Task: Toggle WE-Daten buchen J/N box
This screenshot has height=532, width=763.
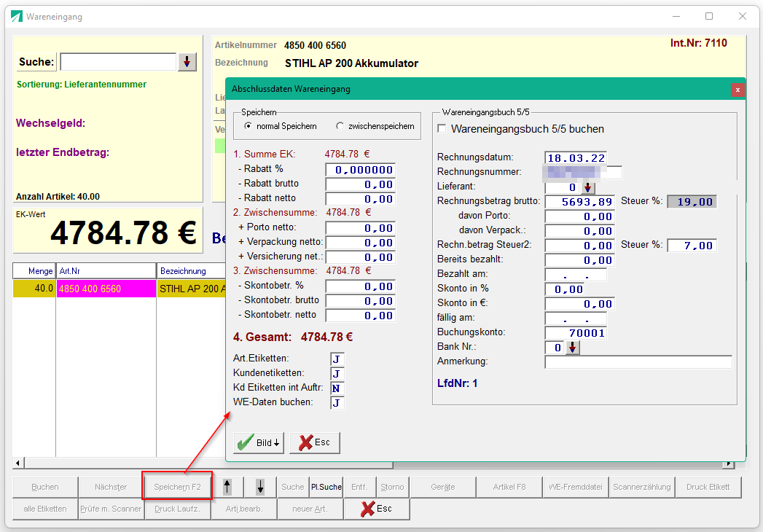Action: pyautogui.click(x=337, y=403)
